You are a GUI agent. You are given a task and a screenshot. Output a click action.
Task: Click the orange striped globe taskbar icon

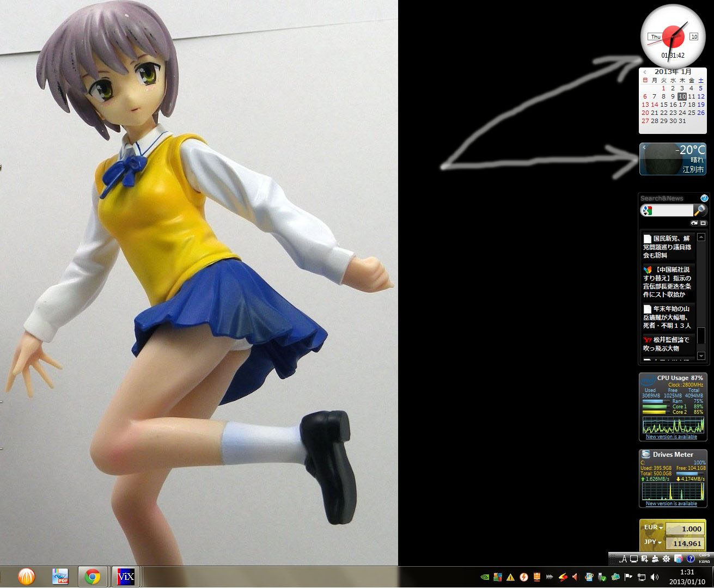pyautogui.click(x=26, y=577)
